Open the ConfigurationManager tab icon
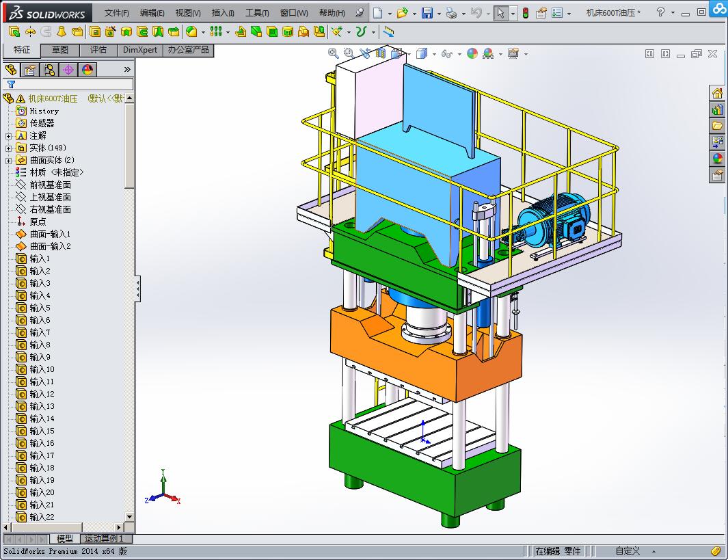Image resolution: width=728 pixels, height=560 pixels. click(49, 70)
